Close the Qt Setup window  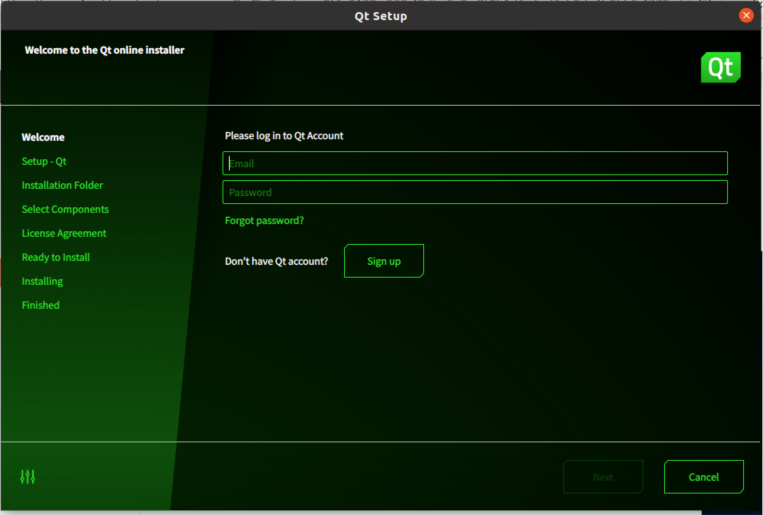point(745,16)
